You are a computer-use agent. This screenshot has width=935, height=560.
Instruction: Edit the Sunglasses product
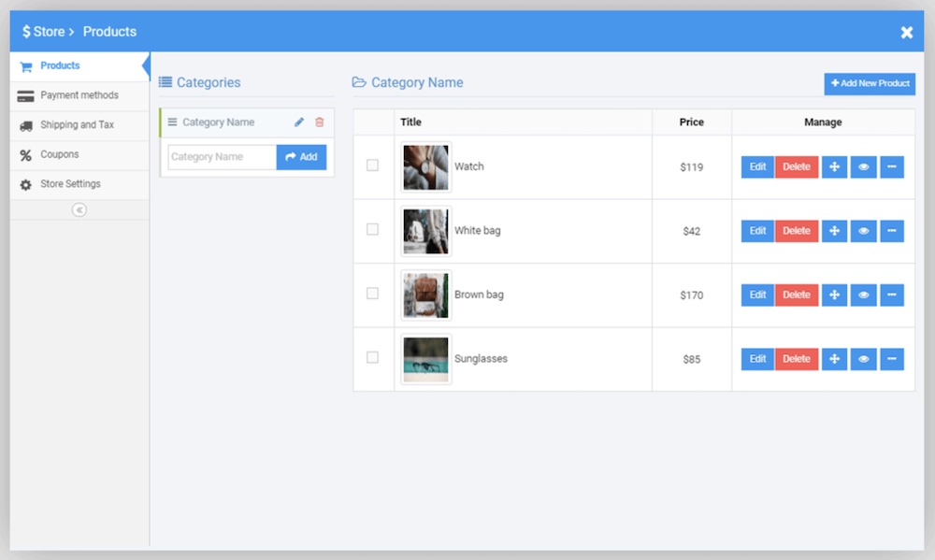point(758,359)
